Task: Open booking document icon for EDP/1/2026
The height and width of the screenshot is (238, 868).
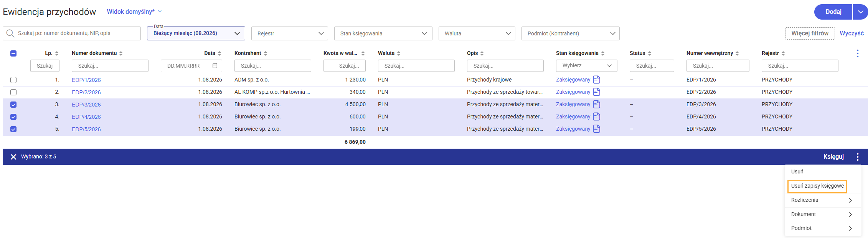Action: 597,80
